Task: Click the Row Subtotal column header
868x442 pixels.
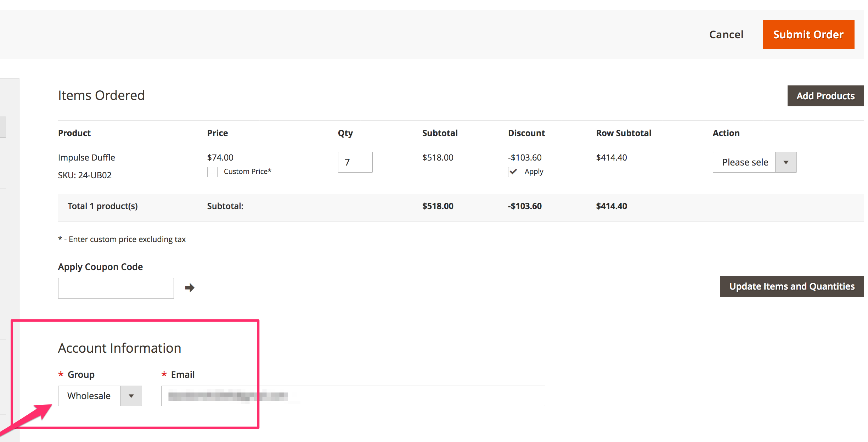Action: pyautogui.click(x=624, y=133)
